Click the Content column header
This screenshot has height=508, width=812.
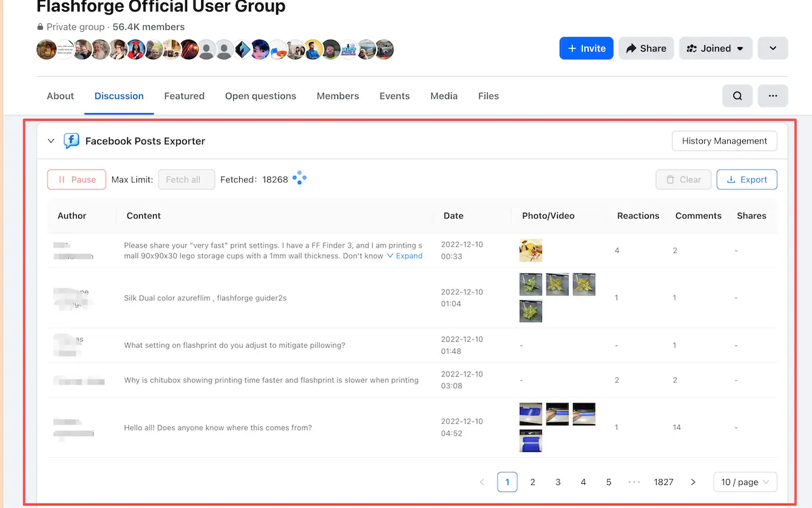[144, 216]
